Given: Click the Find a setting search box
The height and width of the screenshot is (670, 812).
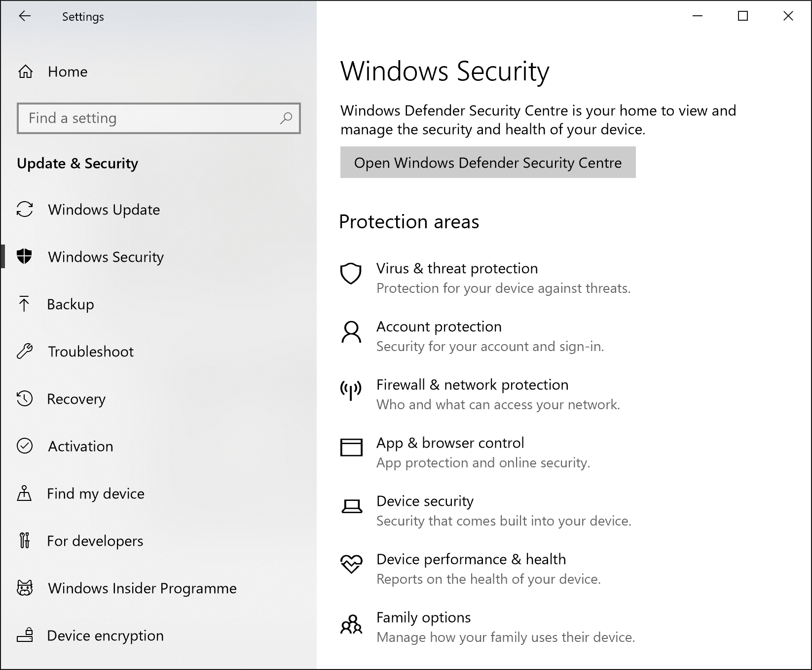Looking at the screenshot, I should point(148,118).
